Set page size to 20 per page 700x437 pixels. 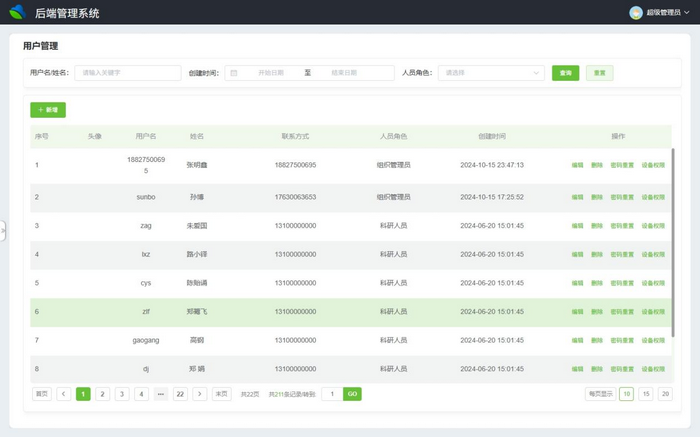(x=665, y=394)
